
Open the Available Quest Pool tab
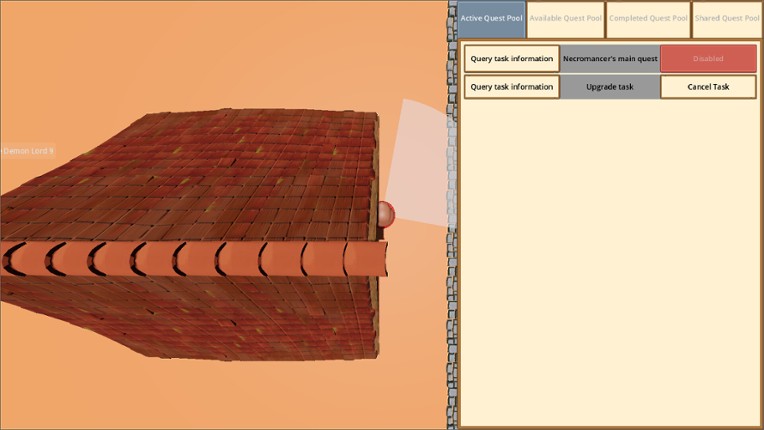tap(566, 19)
